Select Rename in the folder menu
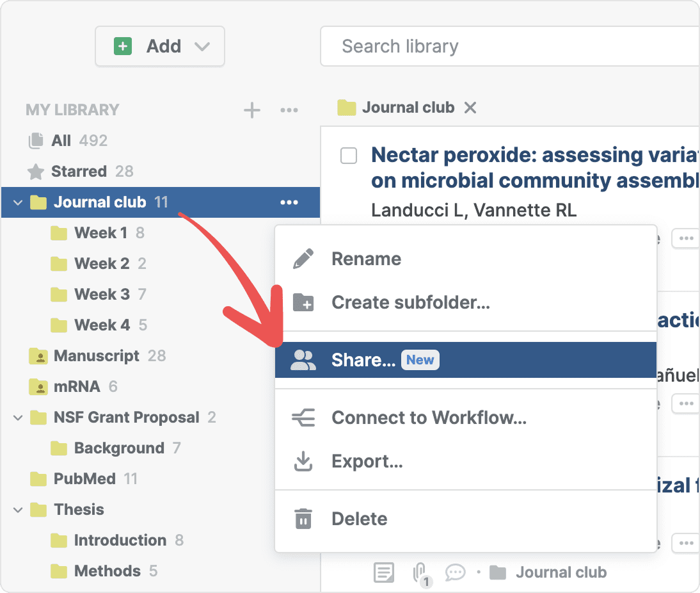The height and width of the screenshot is (593, 700). click(366, 259)
